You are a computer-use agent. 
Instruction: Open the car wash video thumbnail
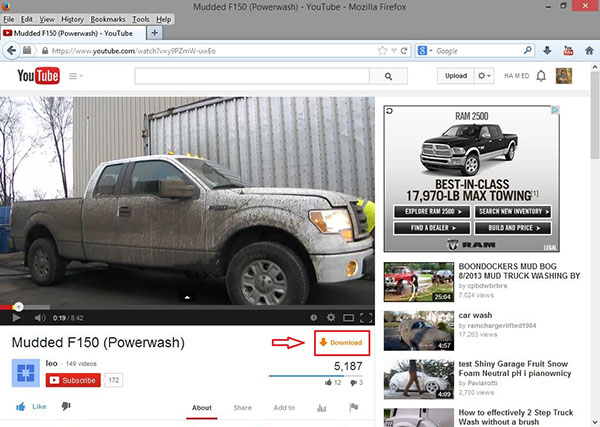pyautogui.click(x=419, y=331)
